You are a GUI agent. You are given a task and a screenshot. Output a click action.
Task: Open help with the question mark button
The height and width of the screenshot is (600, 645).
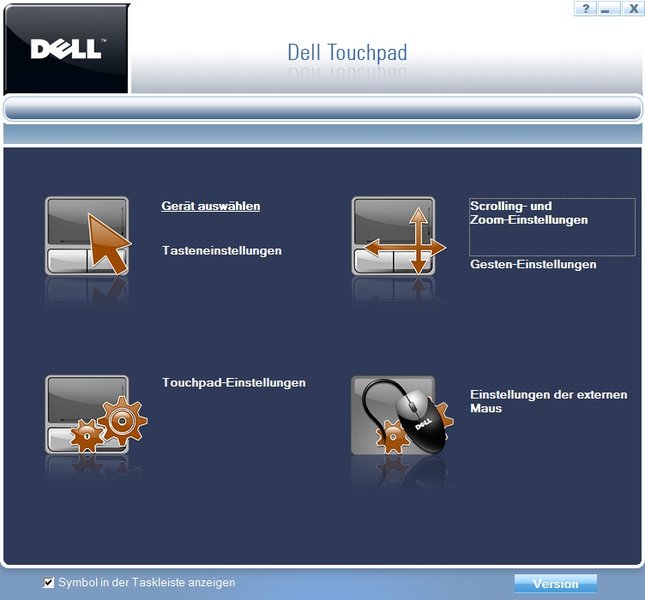[585, 9]
